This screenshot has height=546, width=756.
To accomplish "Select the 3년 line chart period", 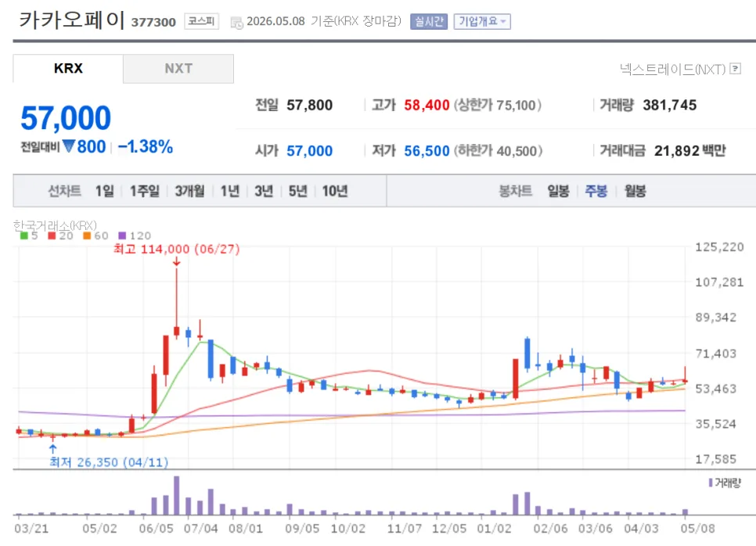I will (x=264, y=192).
